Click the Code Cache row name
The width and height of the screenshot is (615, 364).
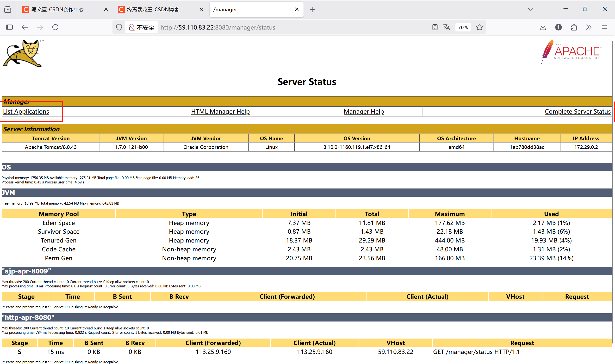pyautogui.click(x=59, y=249)
